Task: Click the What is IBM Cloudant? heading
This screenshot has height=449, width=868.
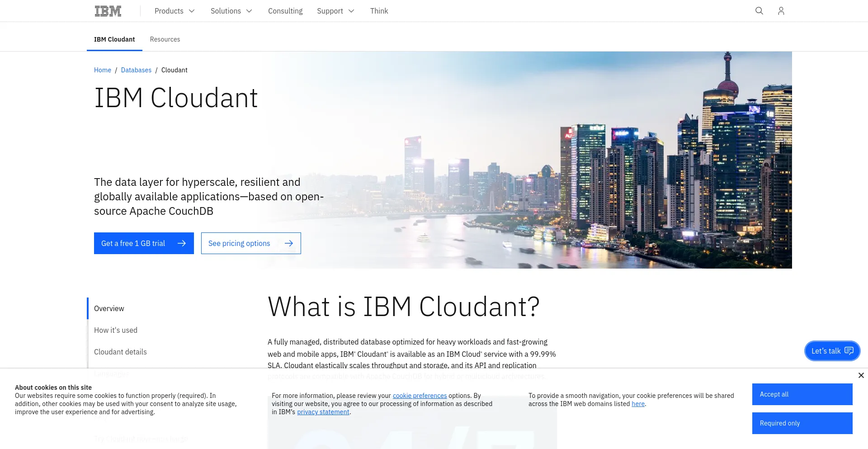Action: tap(404, 307)
